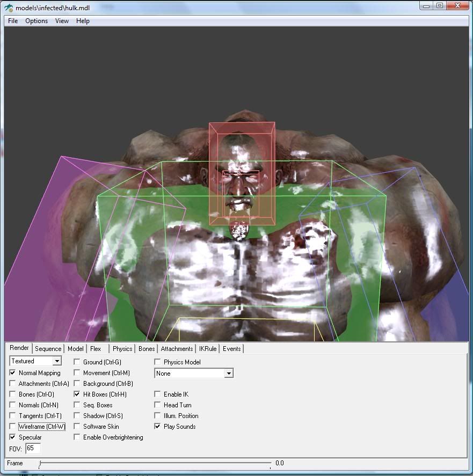Click the model viewer app icon in title bar
The width and height of the screenshot is (473, 476).
tap(9, 8)
